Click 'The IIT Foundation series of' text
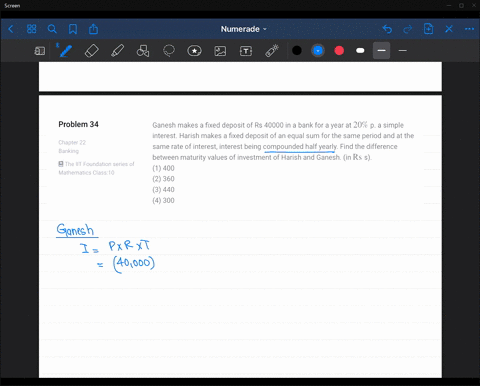 [x=100, y=164]
